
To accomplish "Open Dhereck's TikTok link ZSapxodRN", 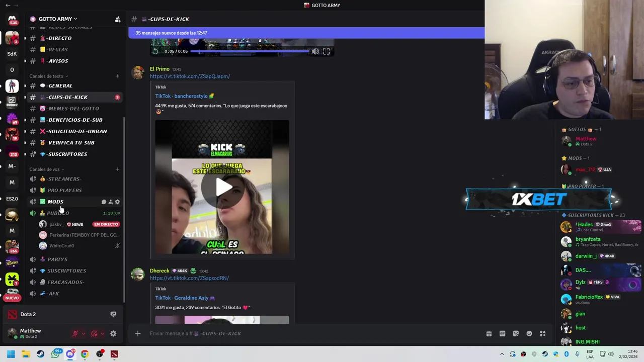I will [189, 278].
